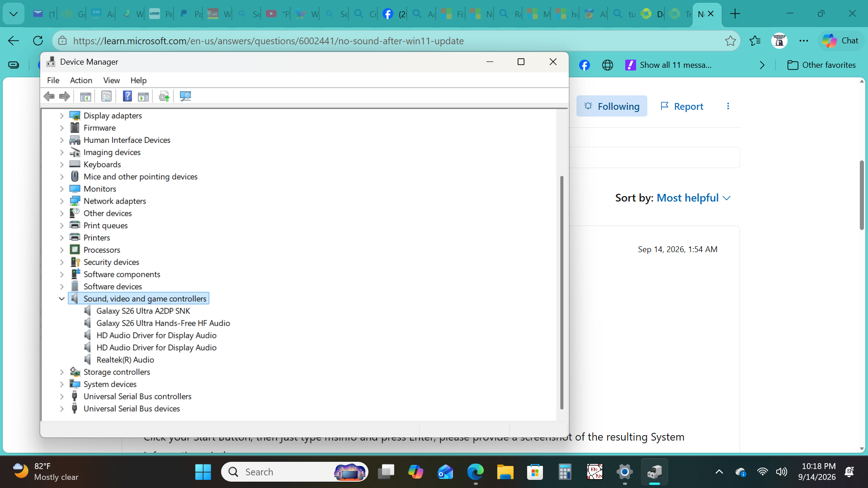Show hidden system tray icons
The width and height of the screenshot is (868, 488).
pyautogui.click(x=719, y=472)
